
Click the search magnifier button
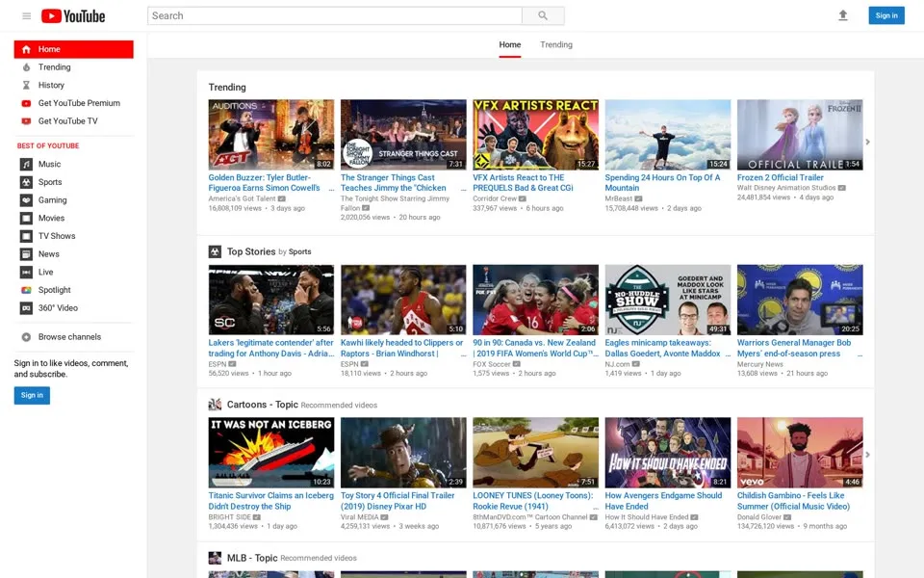(543, 16)
